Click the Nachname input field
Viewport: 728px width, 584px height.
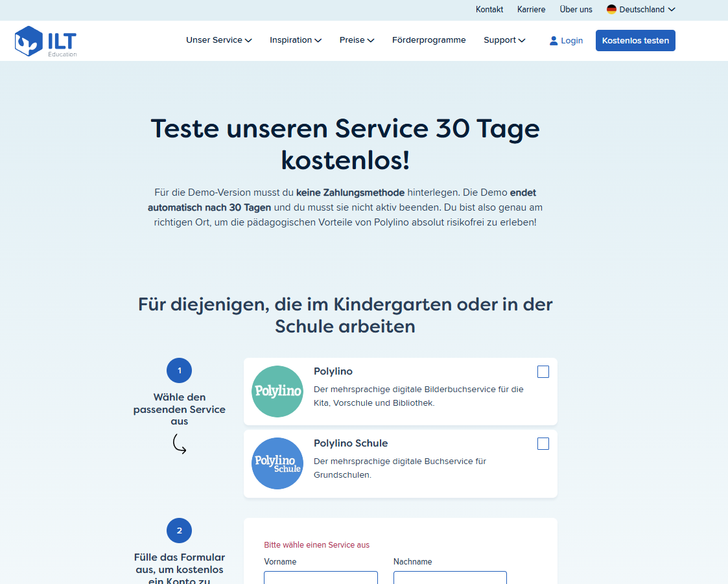pyautogui.click(x=450, y=578)
